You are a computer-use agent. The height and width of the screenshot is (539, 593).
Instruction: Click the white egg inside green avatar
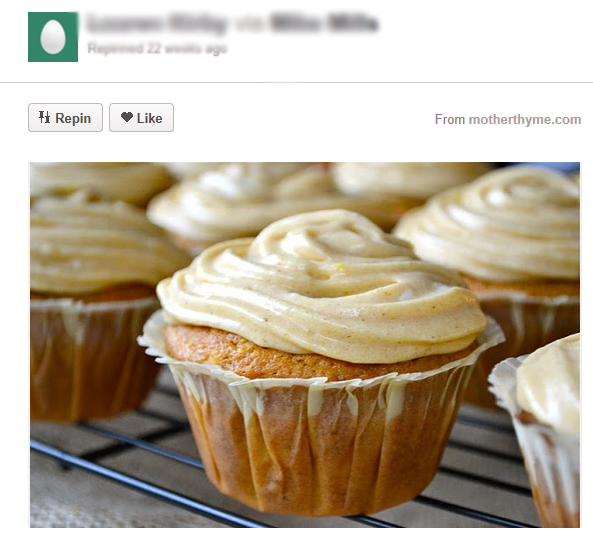point(53,37)
